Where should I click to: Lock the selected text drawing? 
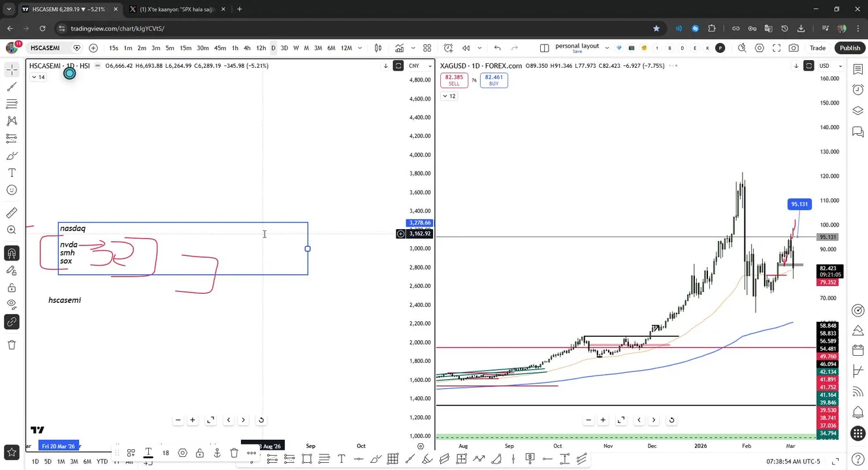pos(200,453)
